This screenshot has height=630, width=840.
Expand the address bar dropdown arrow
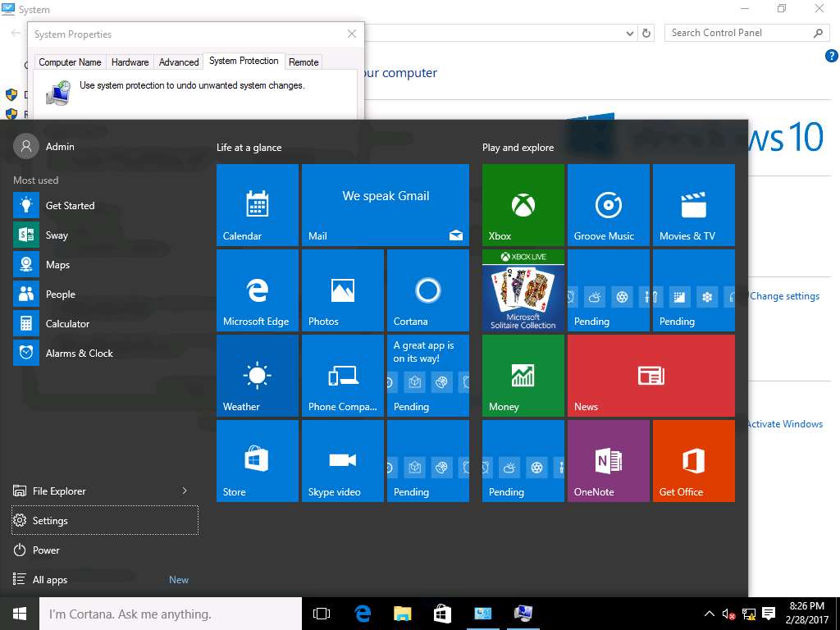(630, 33)
